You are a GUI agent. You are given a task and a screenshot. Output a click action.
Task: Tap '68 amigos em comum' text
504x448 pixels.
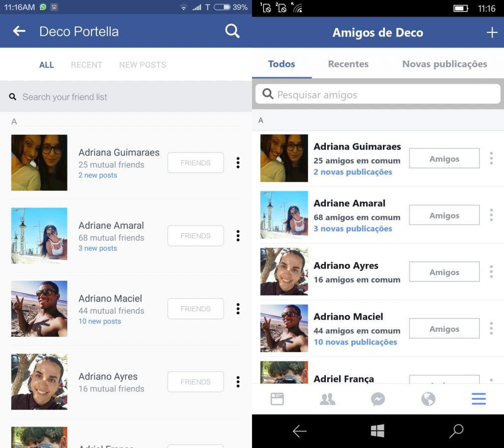(x=357, y=218)
